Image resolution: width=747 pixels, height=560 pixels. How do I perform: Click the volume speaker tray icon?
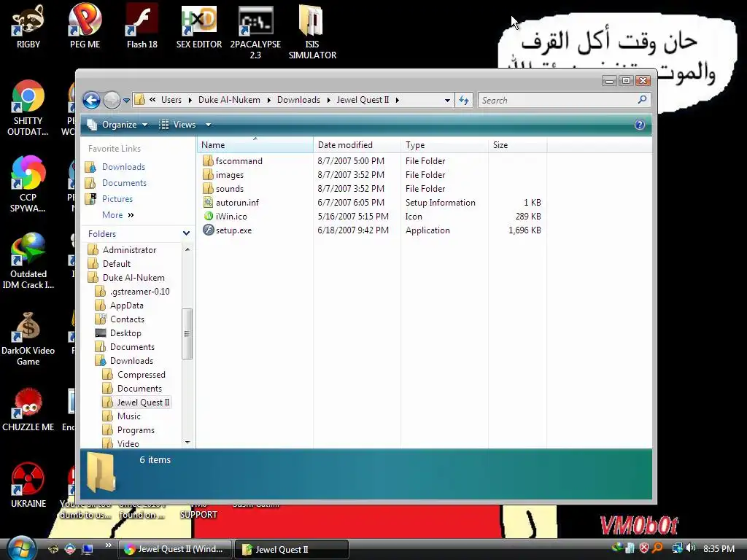click(x=692, y=548)
